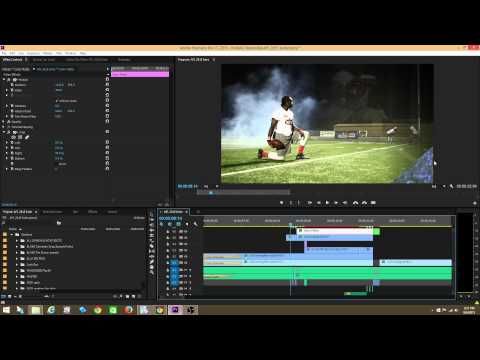Toggle Snap in the timeline

pos(170,224)
